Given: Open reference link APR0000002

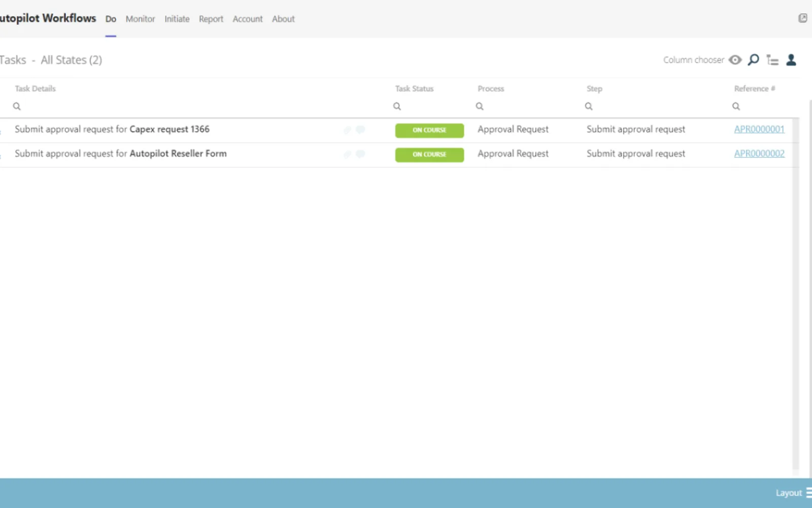Looking at the screenshot, I should 759,153.
